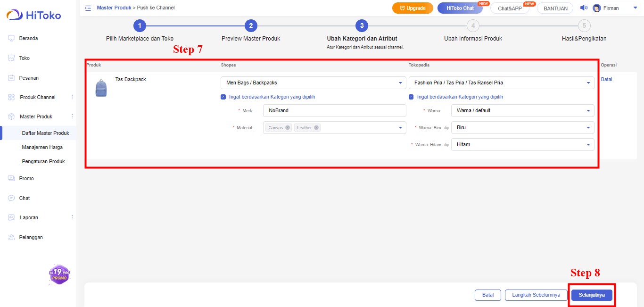The width and height of the screenshot is (644, 307).
Task: Open the three-dot menu beside Produk Channel
Action: pos(72,97)
